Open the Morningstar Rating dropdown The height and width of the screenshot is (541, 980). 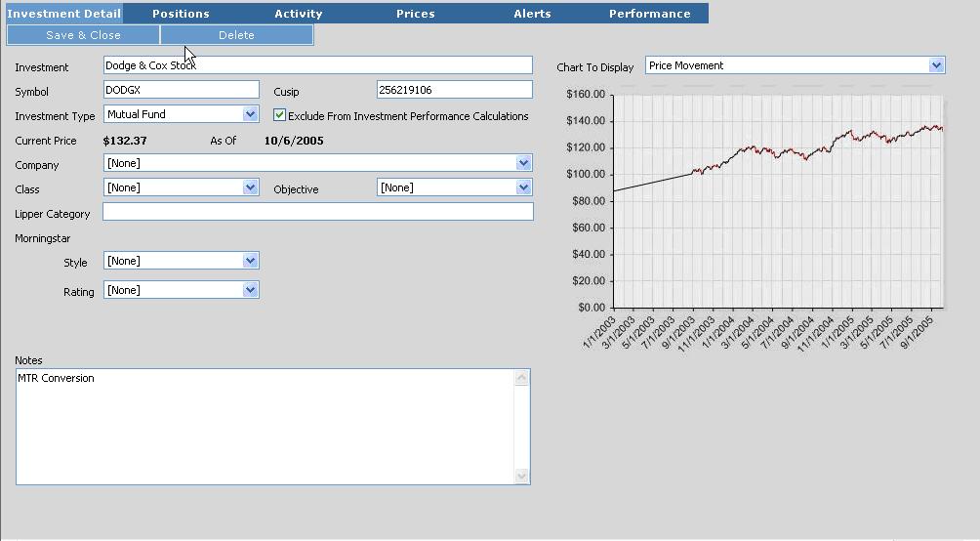tap(251, 290)
